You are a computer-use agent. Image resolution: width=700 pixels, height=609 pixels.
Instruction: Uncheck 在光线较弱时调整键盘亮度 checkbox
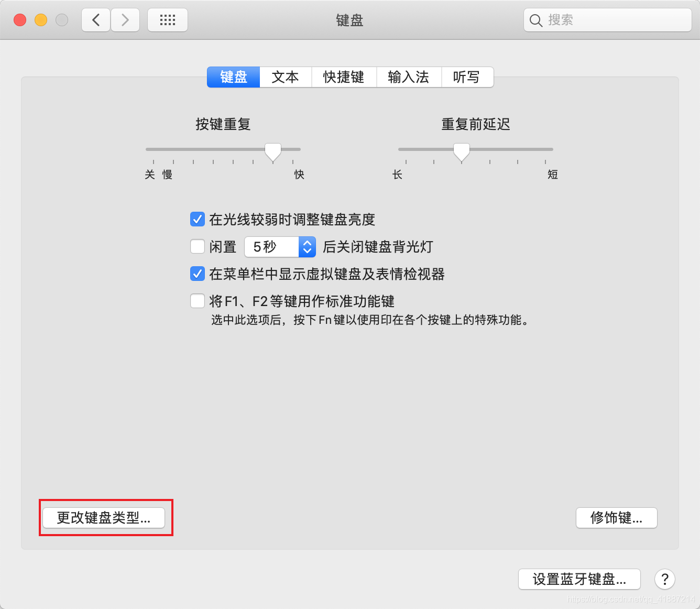coord(198,219)
